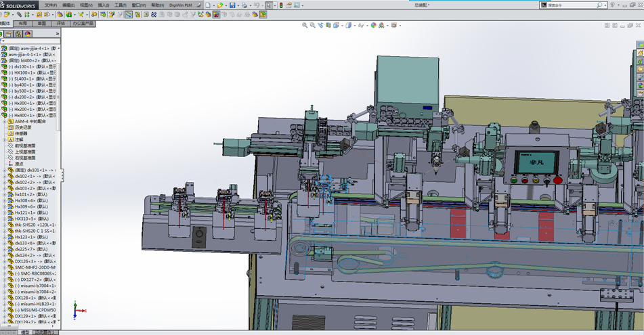
Task: Expand the ASM-4 中的配合 mates folder
Action: tap(4, 121)
